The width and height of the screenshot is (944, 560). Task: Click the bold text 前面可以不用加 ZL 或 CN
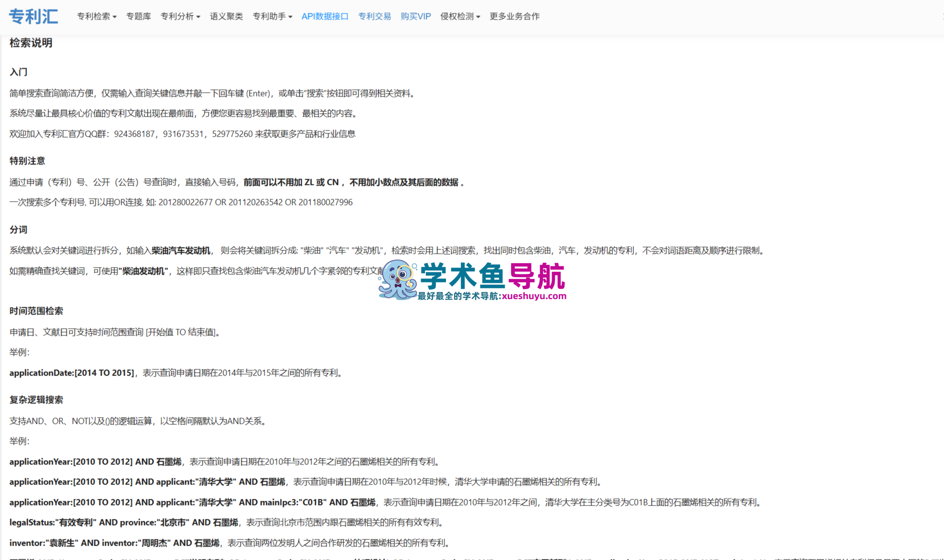point(291,183)
